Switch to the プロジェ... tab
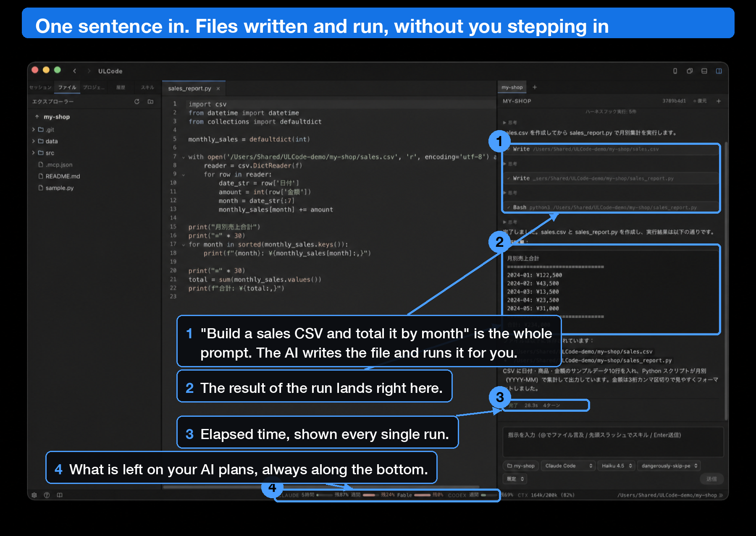The height and width of the screenshot is (536, 756). [94, 87]
